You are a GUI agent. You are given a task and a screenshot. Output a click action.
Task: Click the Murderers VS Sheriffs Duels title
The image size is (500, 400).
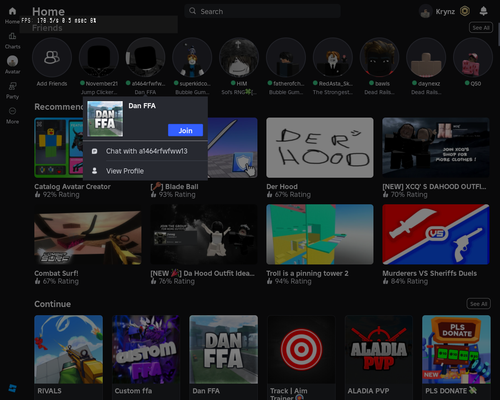pos(429,273)
